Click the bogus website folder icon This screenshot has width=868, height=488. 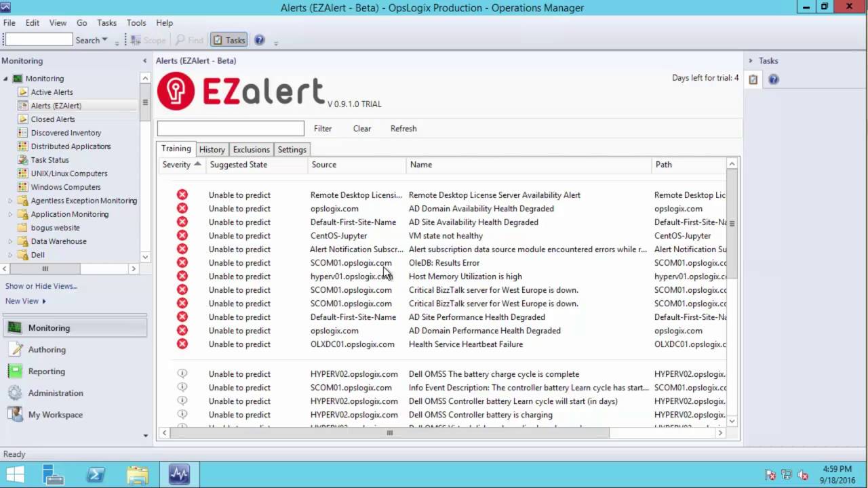[x=22, y=228]
